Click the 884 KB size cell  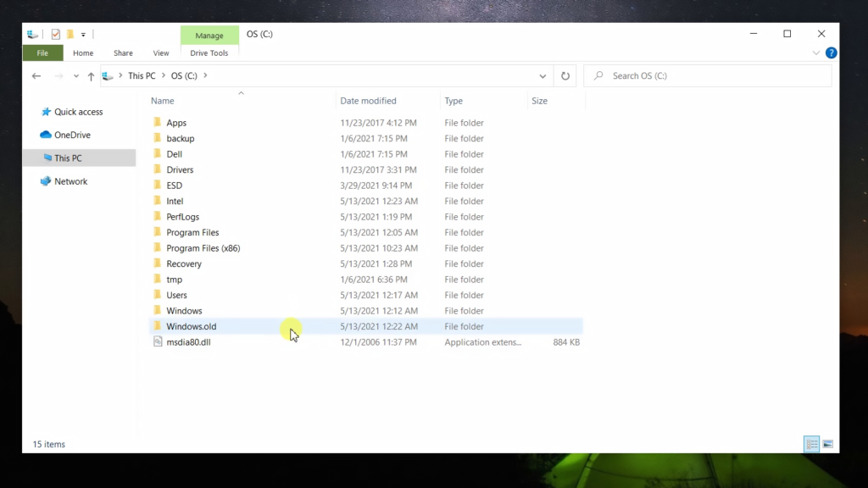click(x=566, y=342)
